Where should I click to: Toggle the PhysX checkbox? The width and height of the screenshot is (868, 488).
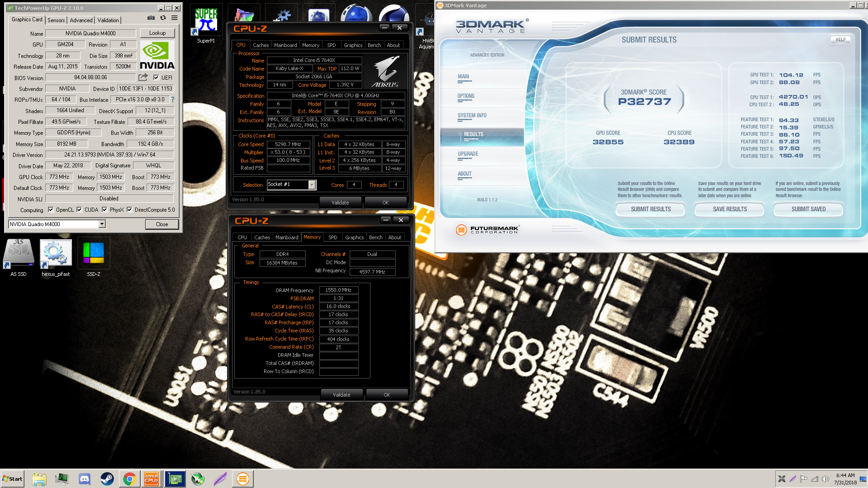click(104, 210)
